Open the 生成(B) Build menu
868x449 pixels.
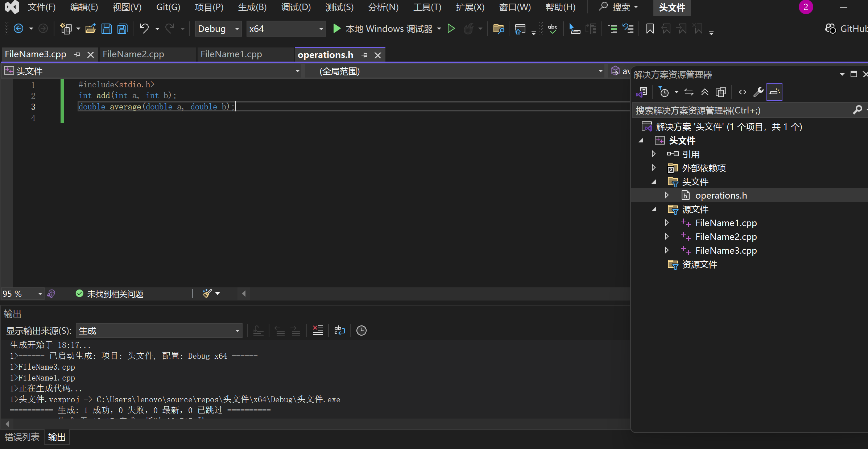(252, 7)
